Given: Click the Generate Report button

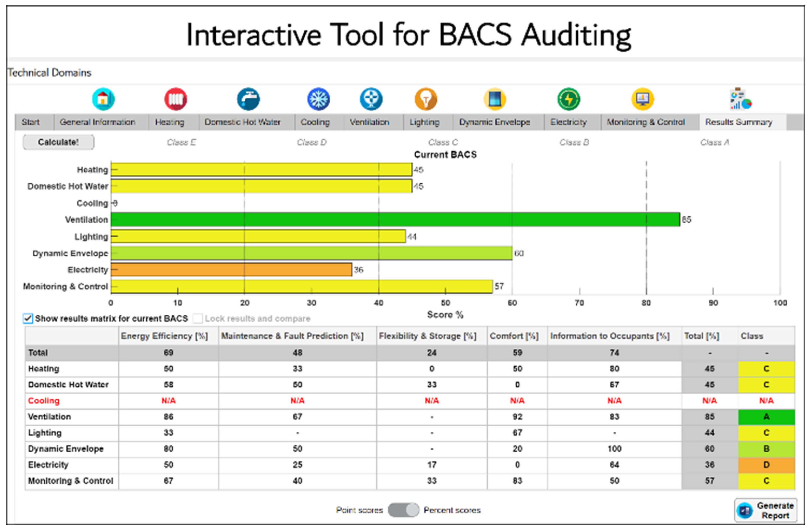Looking at the screenshot, I should tap(766, 511).
